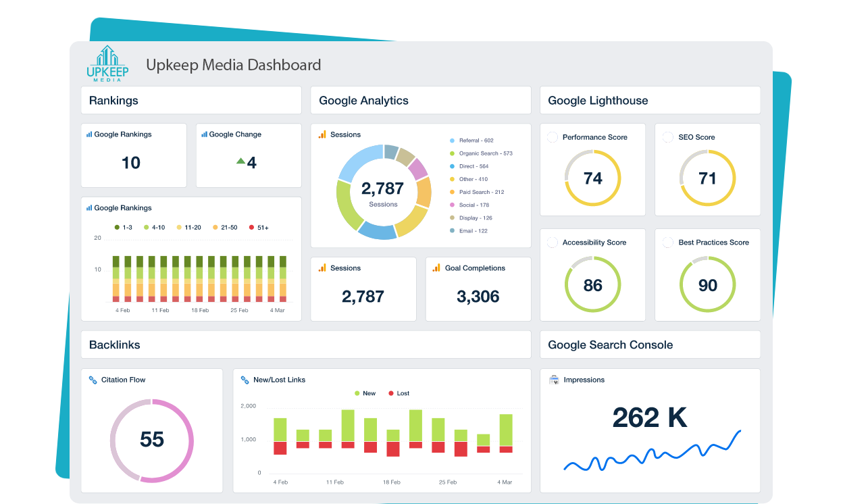Click the Search Console icon beside Impressions
The width and height of the screenshot is (843, 504).
pos(554,380)
